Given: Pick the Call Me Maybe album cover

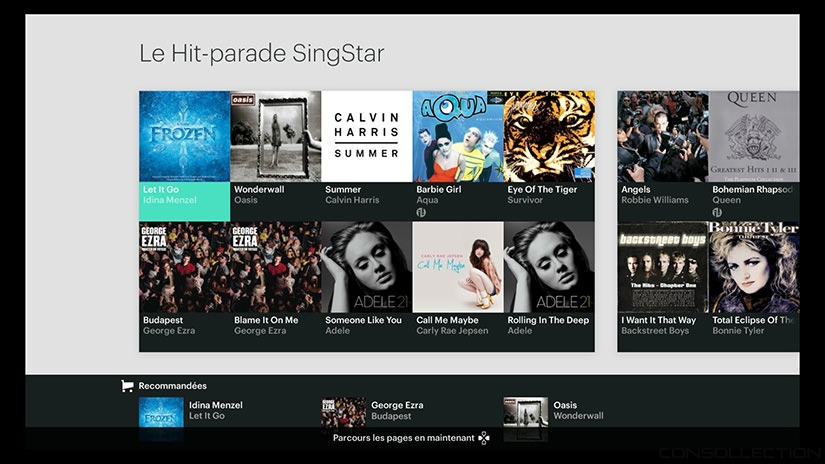Looking at the screenshot, I should tap(458, 267).
